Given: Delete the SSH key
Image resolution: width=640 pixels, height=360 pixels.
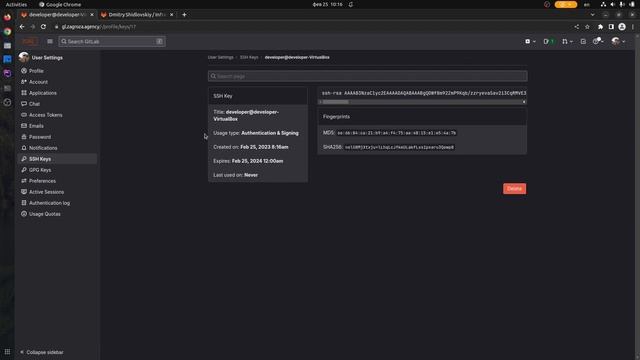Looking at the screenshot, I should 514,189.
